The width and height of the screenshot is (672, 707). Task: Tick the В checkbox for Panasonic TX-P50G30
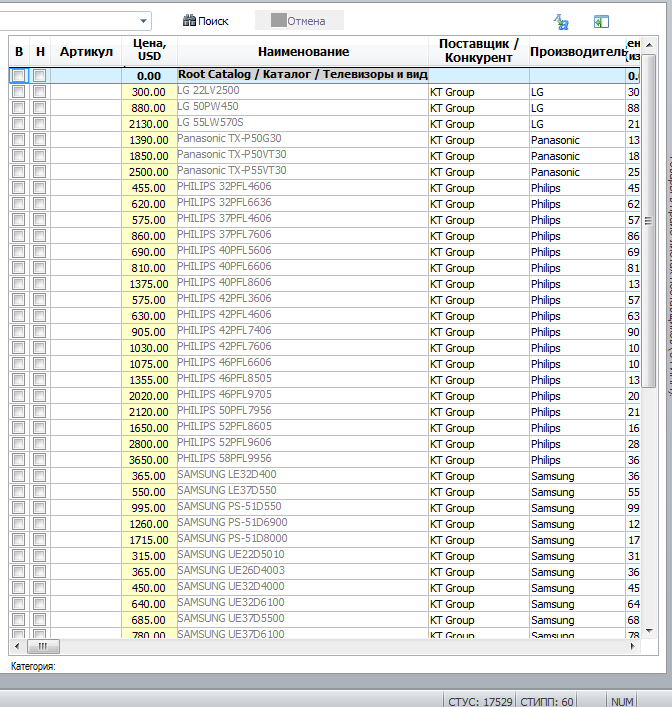pyautogui.click(x=18, y=140)
